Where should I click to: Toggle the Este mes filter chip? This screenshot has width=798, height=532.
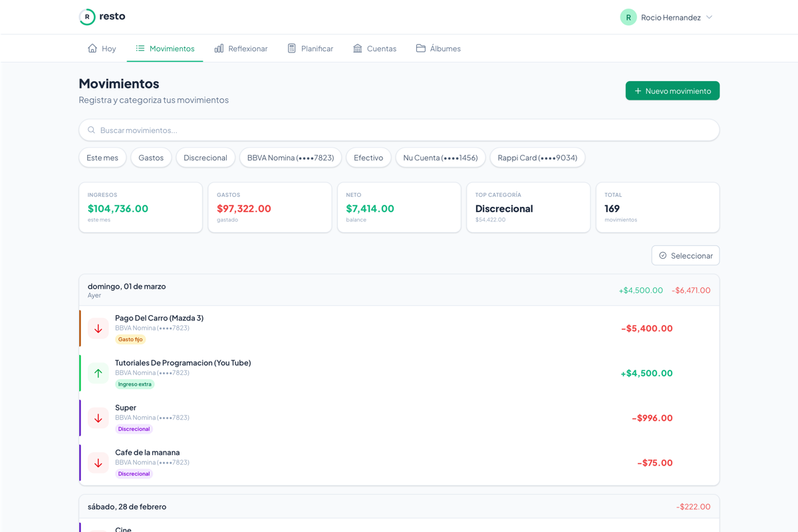(x=102, y=158)
